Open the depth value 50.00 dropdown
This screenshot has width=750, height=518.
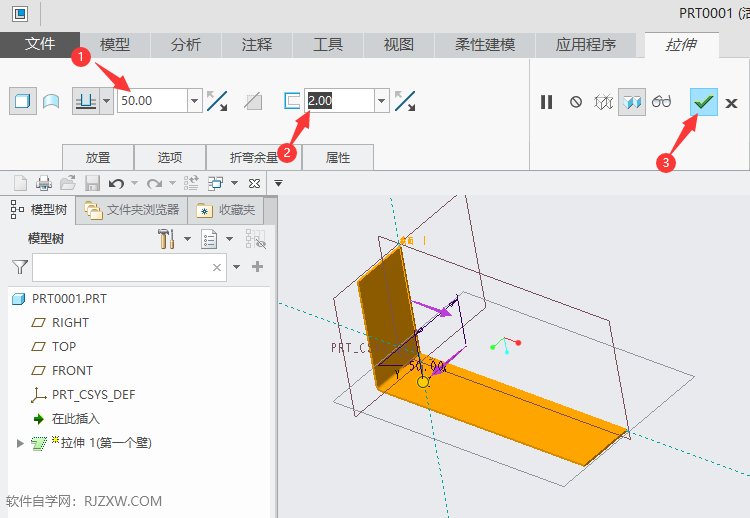click(194, 101)
